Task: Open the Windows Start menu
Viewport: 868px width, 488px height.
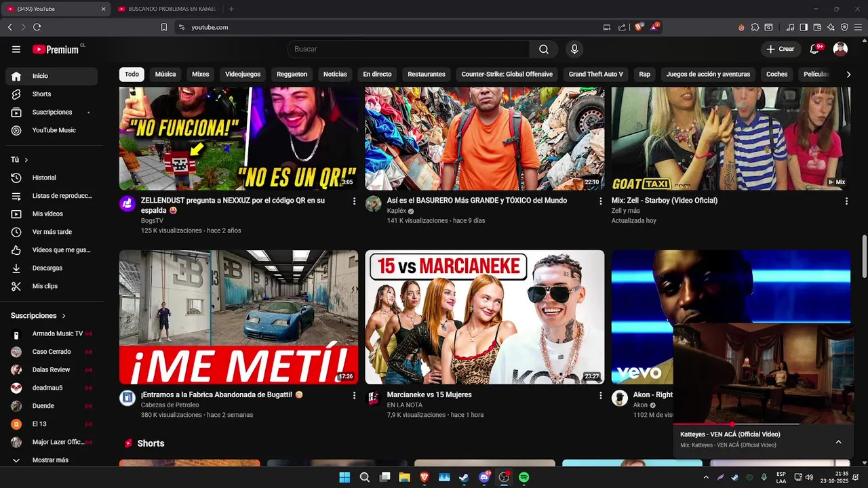Action: (344, 477)
